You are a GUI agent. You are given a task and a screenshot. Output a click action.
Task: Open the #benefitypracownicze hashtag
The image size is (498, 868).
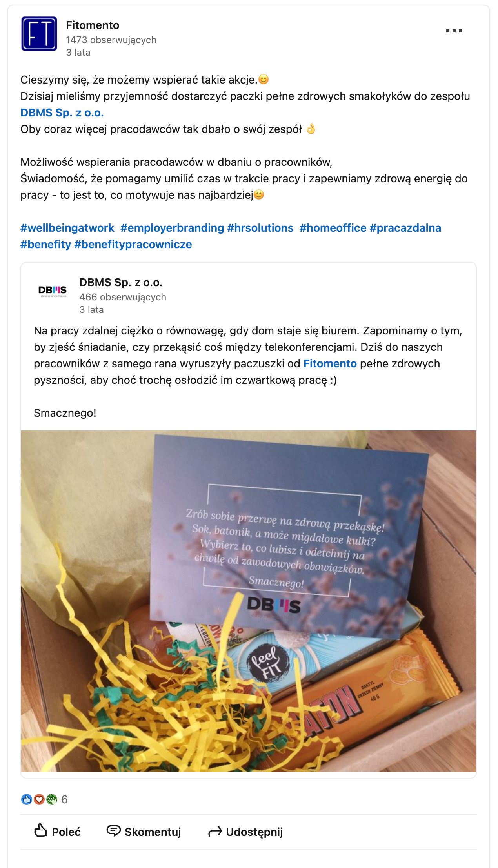point(133,244)
